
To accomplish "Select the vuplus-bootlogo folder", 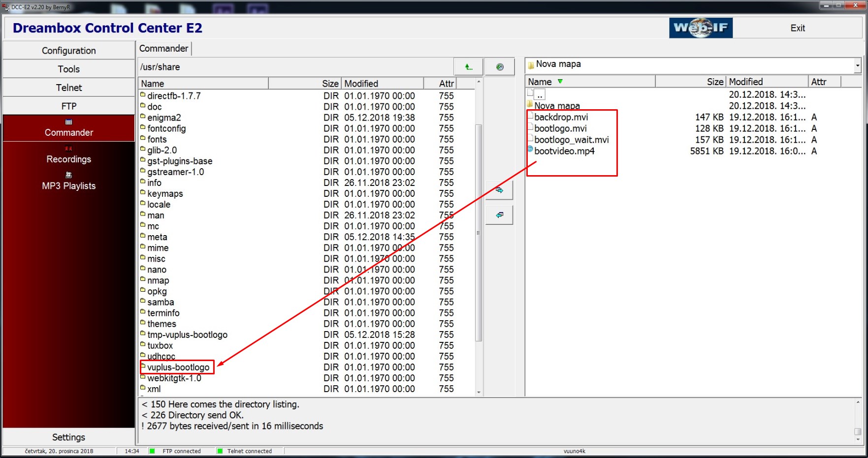I will tap(178, 367).
